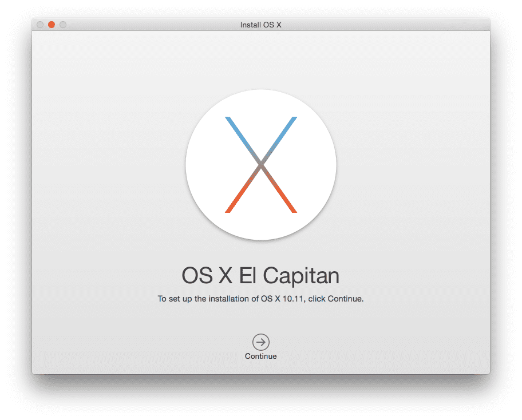This screenshot has height=420, width=522.
Task: Click the Install OS X window title
Action: [x=260, y=25]
